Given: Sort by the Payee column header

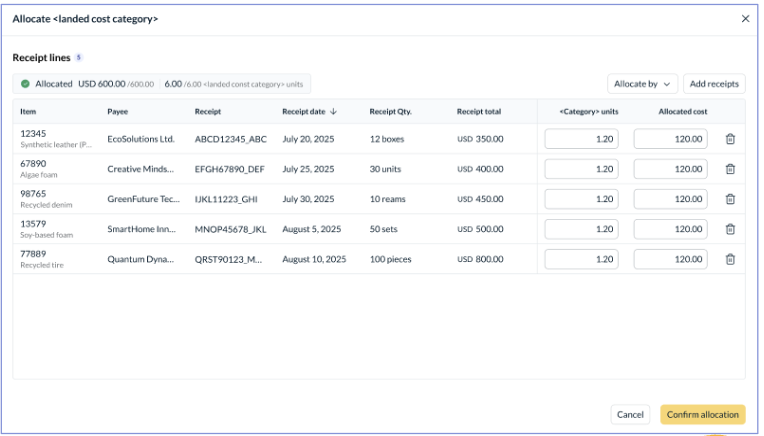Looking at the screenshot, I should point(117,112).
